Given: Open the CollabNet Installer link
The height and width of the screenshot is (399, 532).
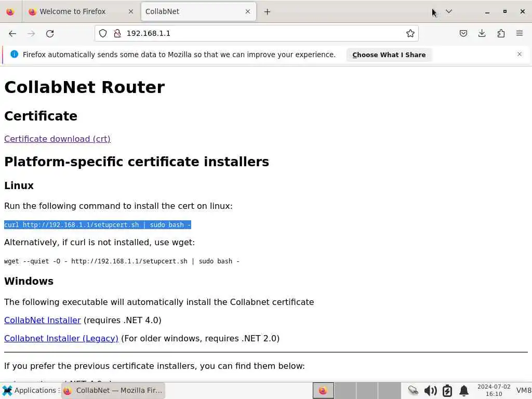Looking at the screenshot, I should (43, 320).
